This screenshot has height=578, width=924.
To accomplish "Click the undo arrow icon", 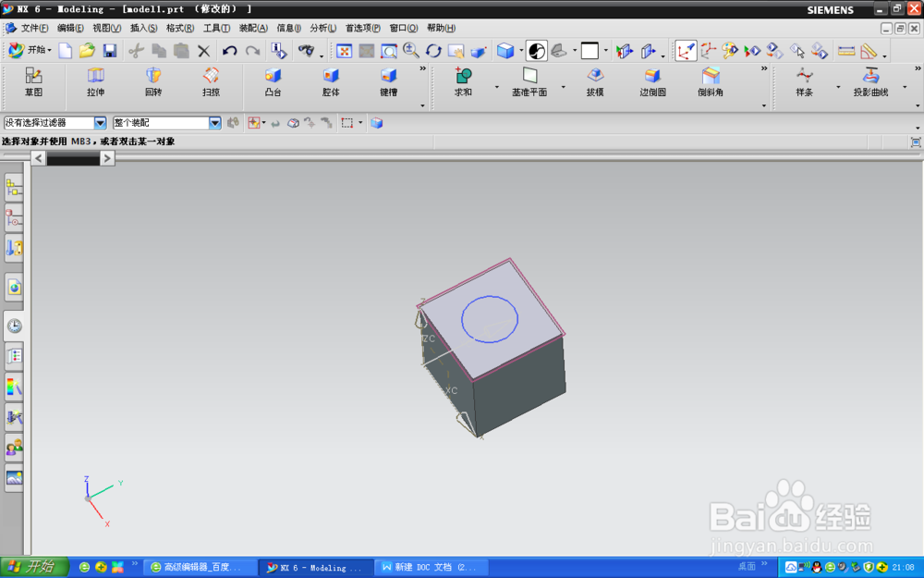I will pyautogui.click(x=230, y=51).
